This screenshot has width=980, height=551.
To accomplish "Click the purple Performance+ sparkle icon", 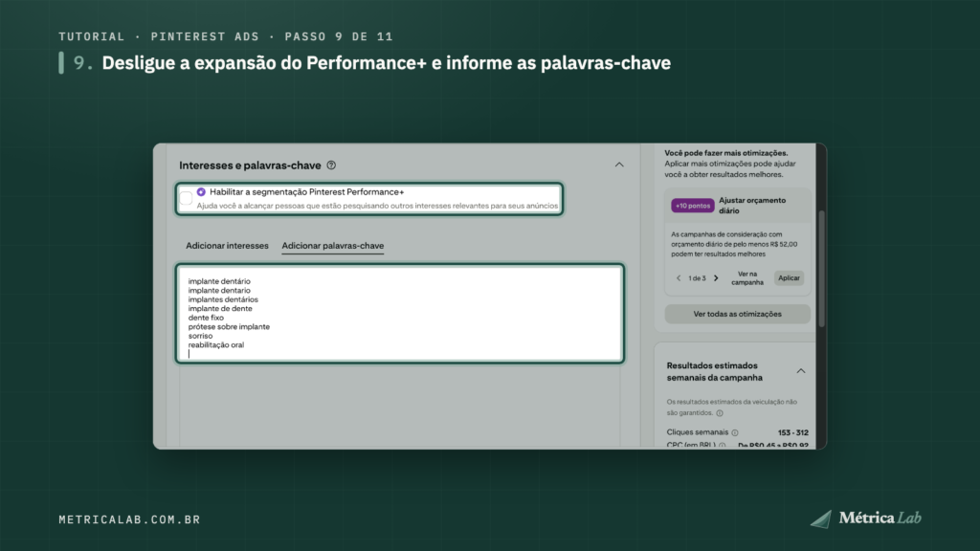I will point(201,191).
